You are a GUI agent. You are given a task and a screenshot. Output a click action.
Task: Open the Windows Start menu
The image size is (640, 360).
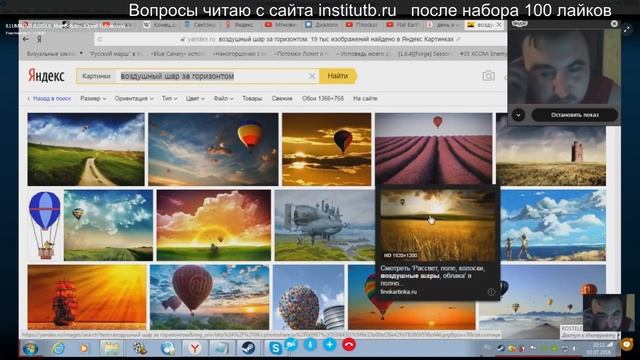(31, 349)
